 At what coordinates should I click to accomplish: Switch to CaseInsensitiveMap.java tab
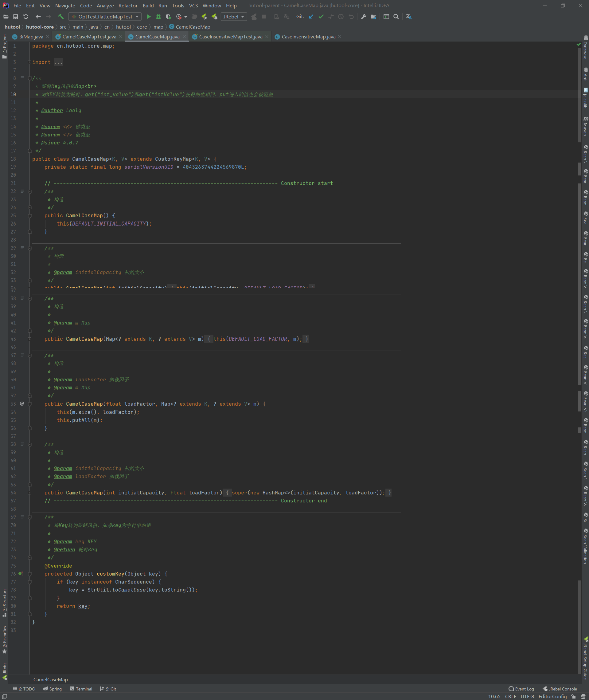click(309, 37)
